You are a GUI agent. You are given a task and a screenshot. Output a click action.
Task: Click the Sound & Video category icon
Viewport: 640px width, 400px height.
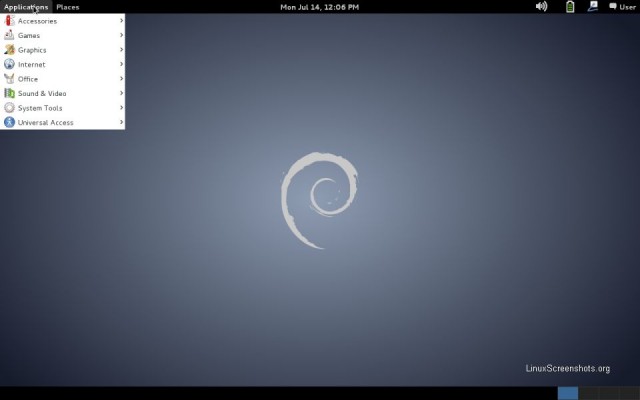[9, 93]
